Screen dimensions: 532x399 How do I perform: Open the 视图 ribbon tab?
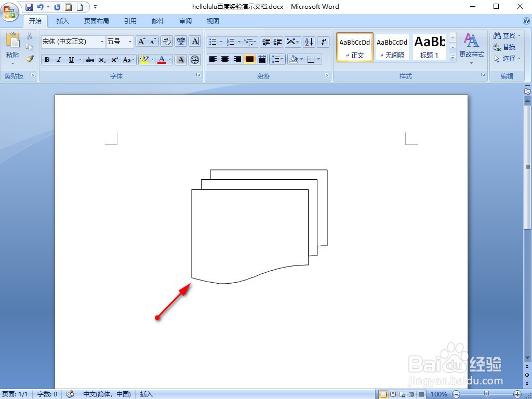212,21
